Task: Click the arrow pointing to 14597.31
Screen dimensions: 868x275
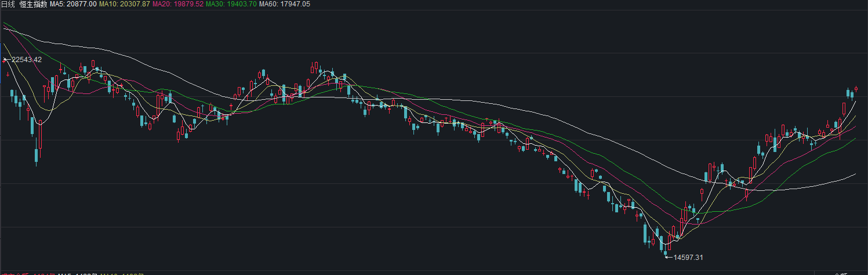Action: (668, 256)
